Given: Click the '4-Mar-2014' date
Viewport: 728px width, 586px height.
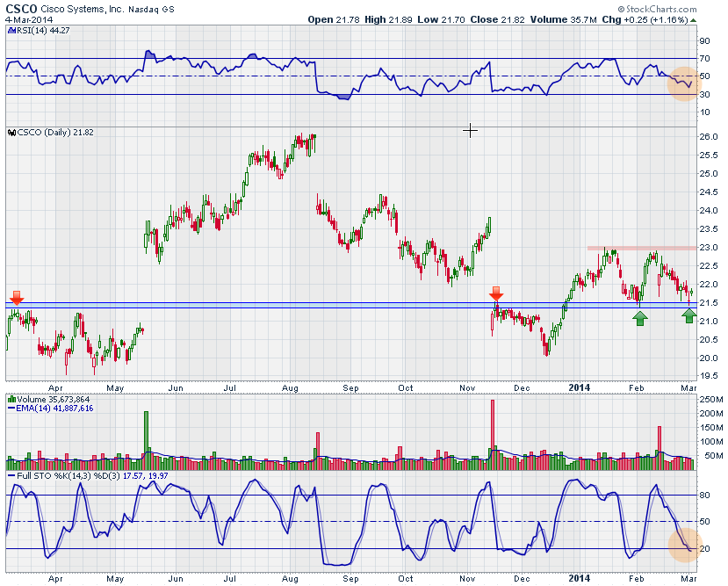Looking at the screenshot, I should (x=29, y=20).
